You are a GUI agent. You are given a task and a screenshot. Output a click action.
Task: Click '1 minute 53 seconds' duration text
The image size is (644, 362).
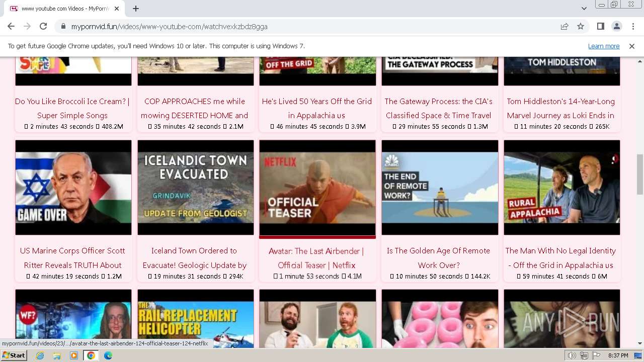(309, 277)
